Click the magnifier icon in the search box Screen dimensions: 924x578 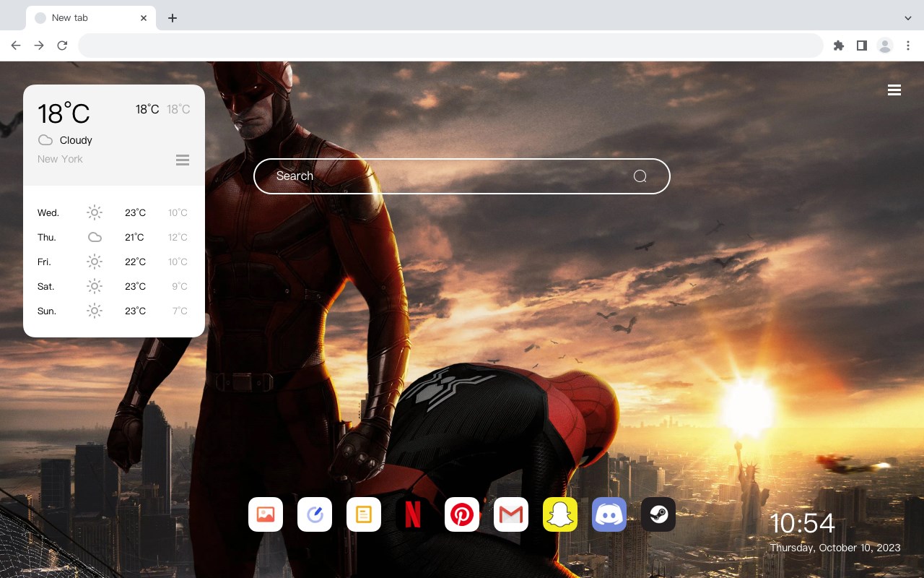click(640, 176)
